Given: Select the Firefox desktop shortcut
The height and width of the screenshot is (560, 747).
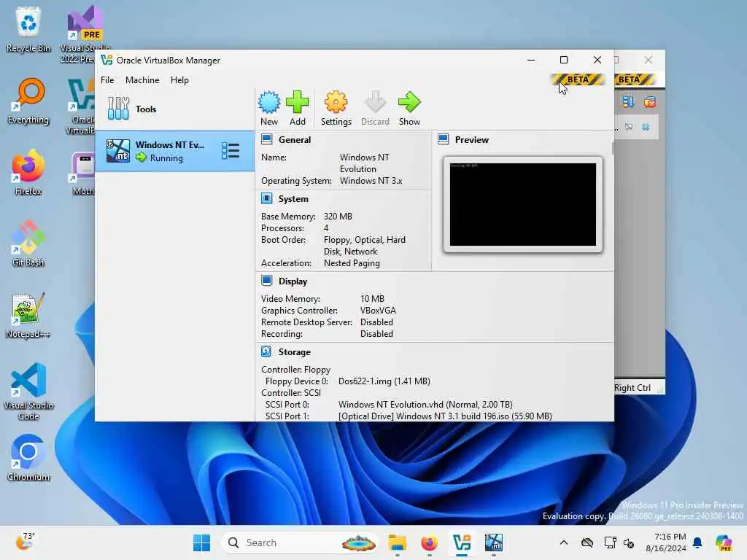Looking at the screenshot, I should [x=28, y=172].
